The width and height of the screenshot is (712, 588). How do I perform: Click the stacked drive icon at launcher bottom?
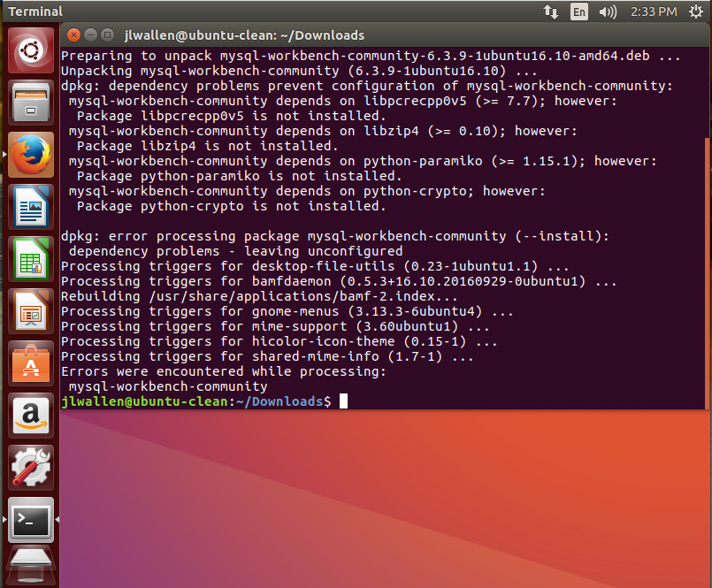pyautogui.click(x=31, y=568)
